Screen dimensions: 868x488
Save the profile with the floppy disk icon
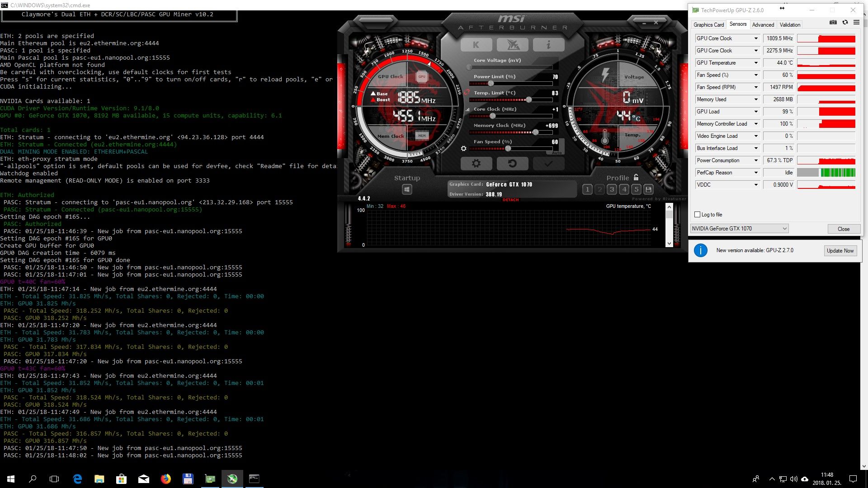(648, 189)
